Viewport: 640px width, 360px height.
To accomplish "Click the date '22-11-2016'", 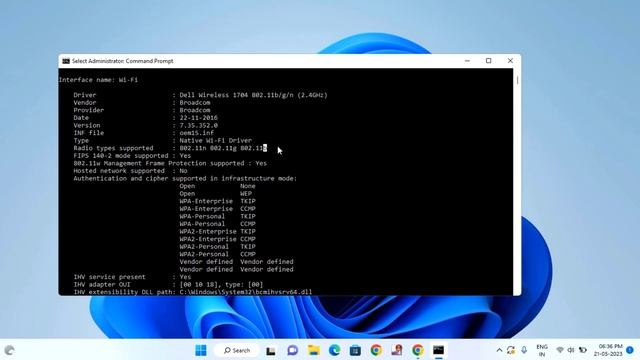I will click(x=198, y=118).
